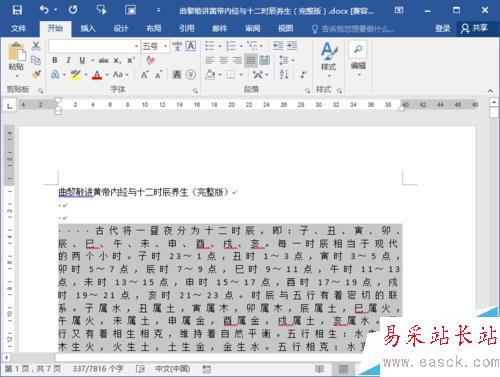Open the 字体 dialog launcher

195,90
